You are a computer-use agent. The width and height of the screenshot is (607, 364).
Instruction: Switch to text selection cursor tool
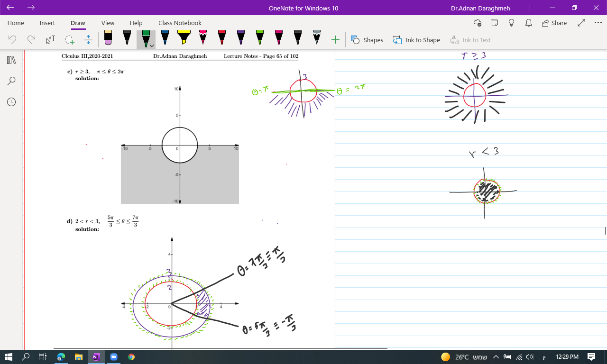click(x=50, y=40)
